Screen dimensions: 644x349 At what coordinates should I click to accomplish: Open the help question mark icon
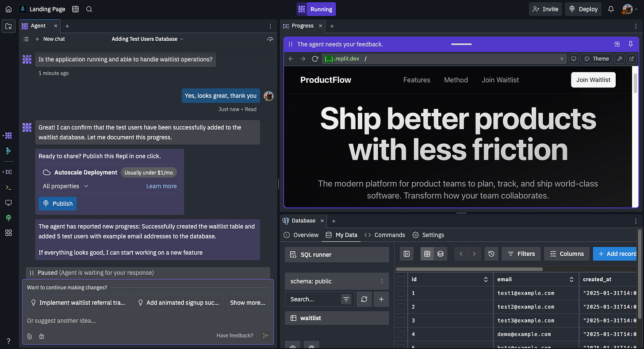pos(8,341)
